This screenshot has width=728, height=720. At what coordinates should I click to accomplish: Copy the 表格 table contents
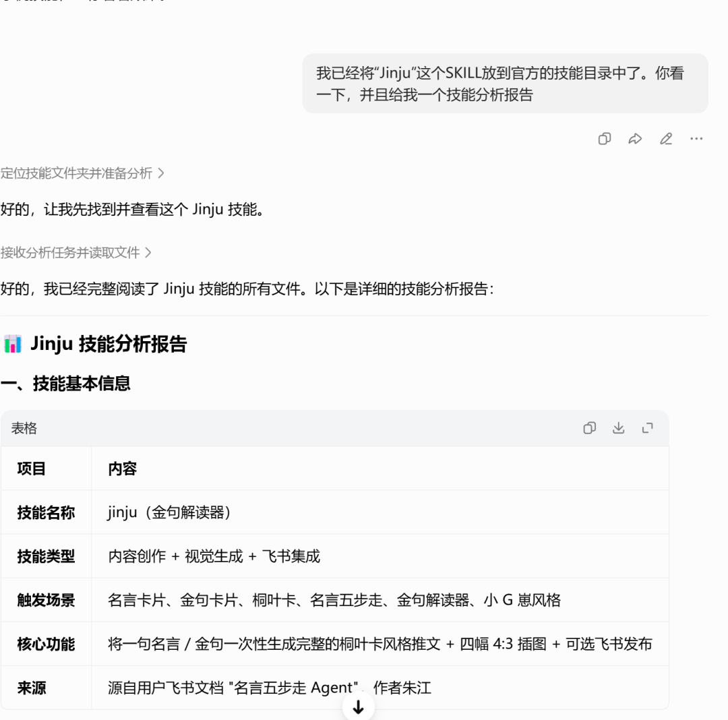tap(589, 428)
